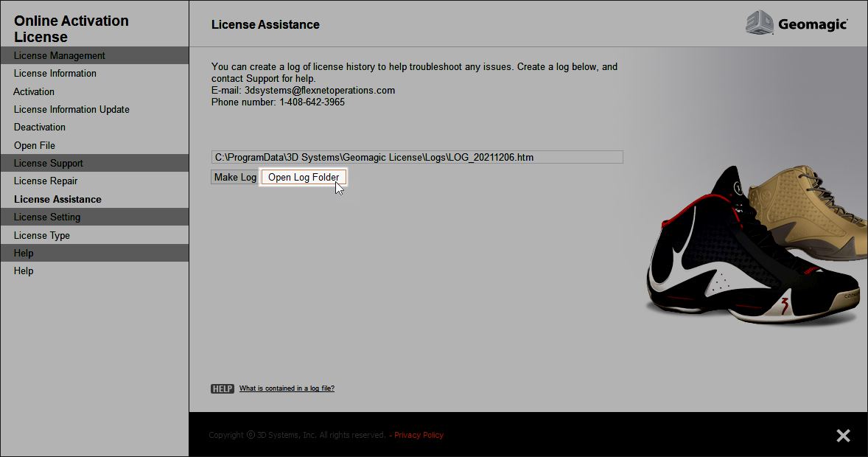Open the Activation page
Screen dimensions: 868x457
tap(34, 91)
